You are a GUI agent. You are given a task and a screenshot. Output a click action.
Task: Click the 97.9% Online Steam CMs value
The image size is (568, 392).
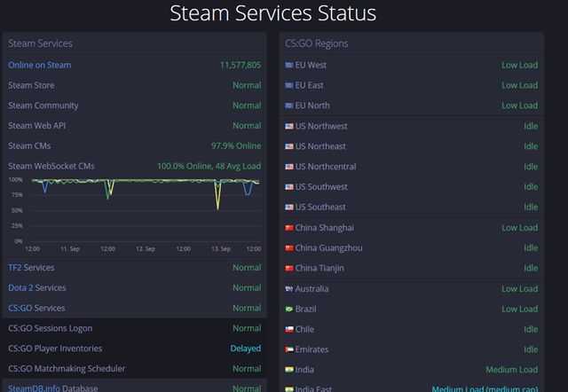236,145
